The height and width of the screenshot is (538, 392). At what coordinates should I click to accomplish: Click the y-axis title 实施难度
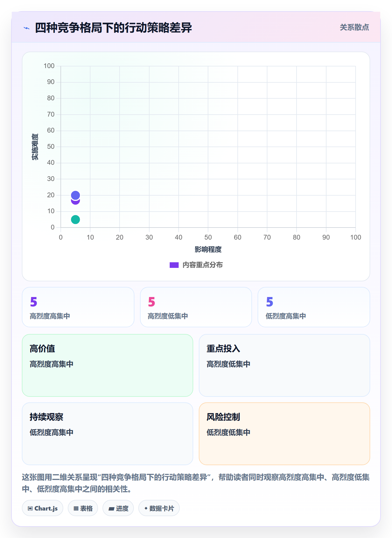[x=35, y=147]
